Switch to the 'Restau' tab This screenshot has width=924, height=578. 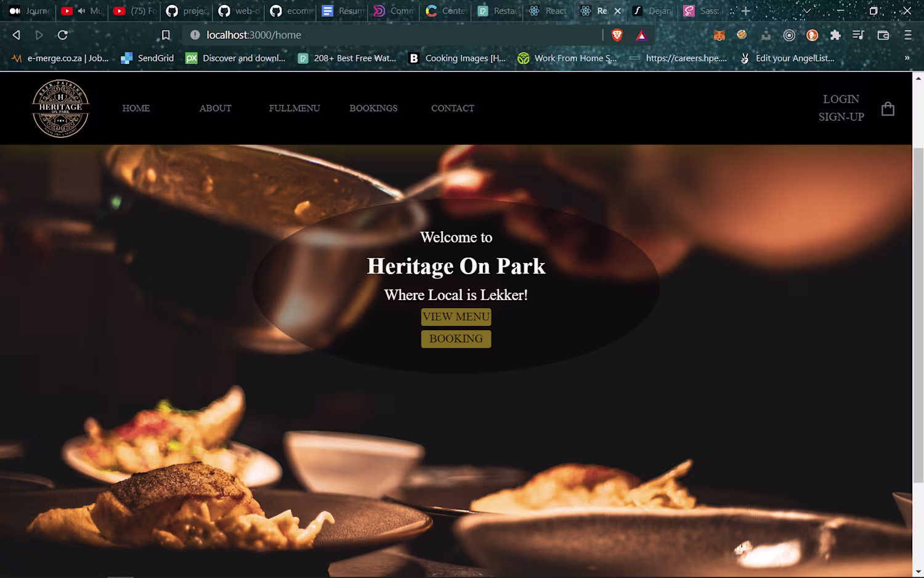click(x=498, y=10)
